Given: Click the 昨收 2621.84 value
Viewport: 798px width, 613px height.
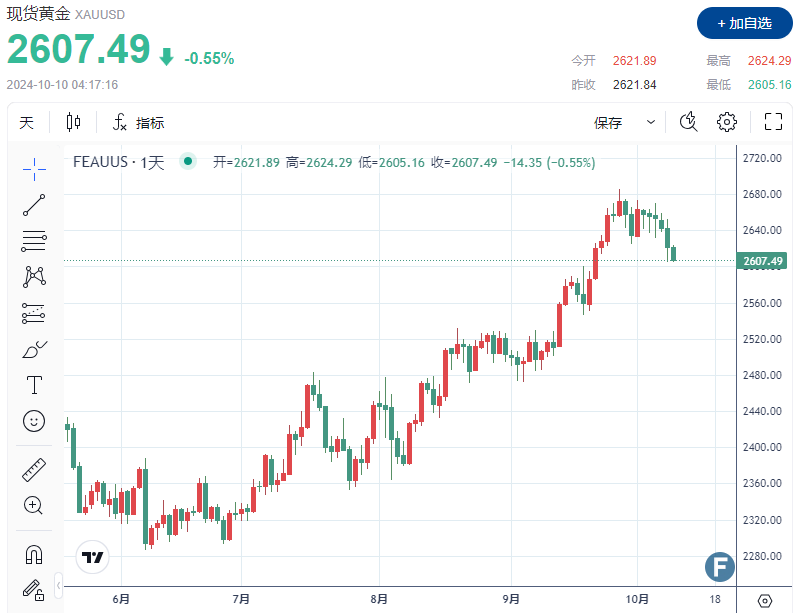Looking at the screenshot, I should [x=635, y=85].
